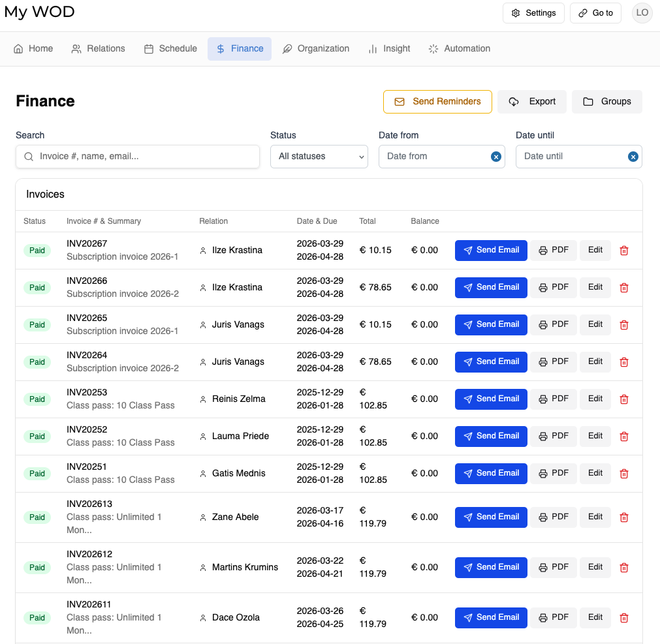
Task: Click the Settings gear icon
Action: pos(515,12)
